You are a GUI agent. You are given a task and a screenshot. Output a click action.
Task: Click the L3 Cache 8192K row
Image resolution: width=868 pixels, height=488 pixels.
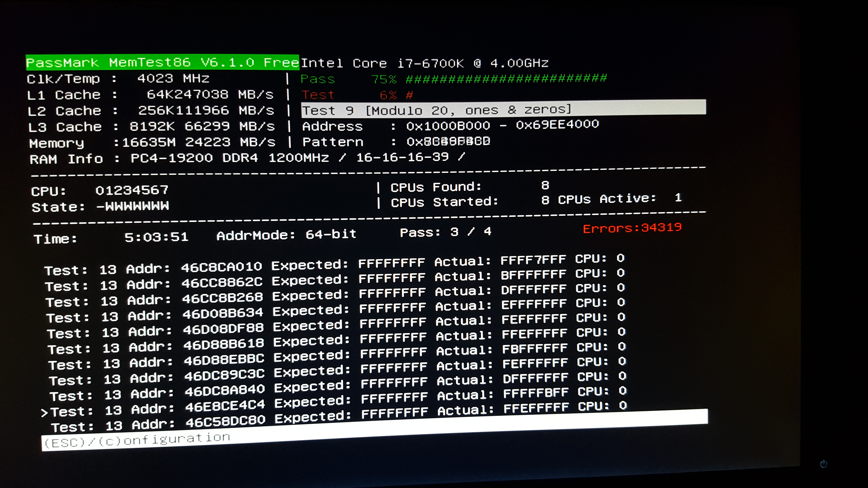tap(152, 127)
